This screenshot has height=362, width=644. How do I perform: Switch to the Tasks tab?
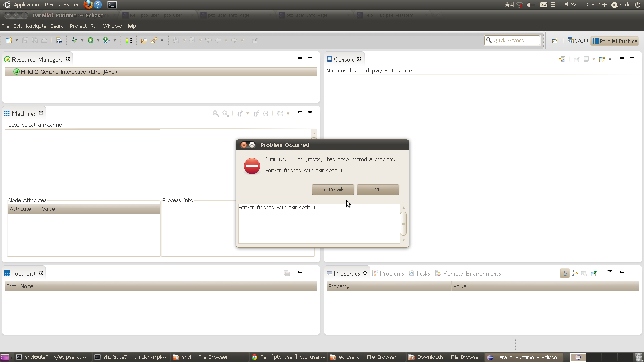click(419, 274)
